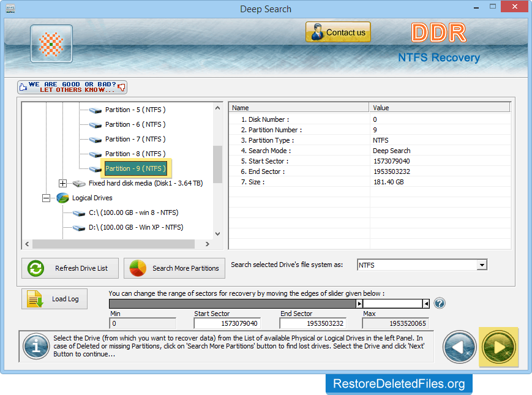Click the '6. End Sector :' row
Screen dimensions: 532x395
point(370,171)
